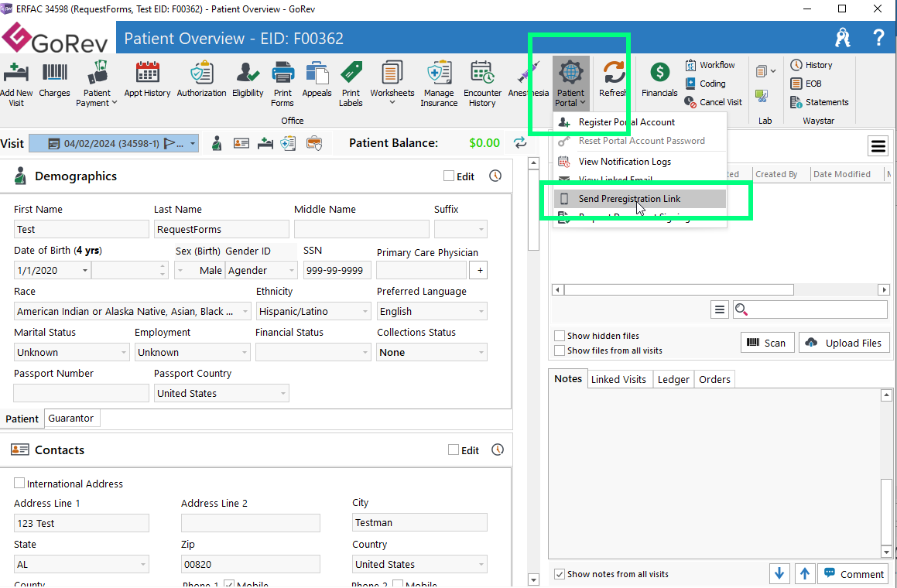Open Waystar EOB
This screenshot has width=897, height=588.
tap(806, 84)
